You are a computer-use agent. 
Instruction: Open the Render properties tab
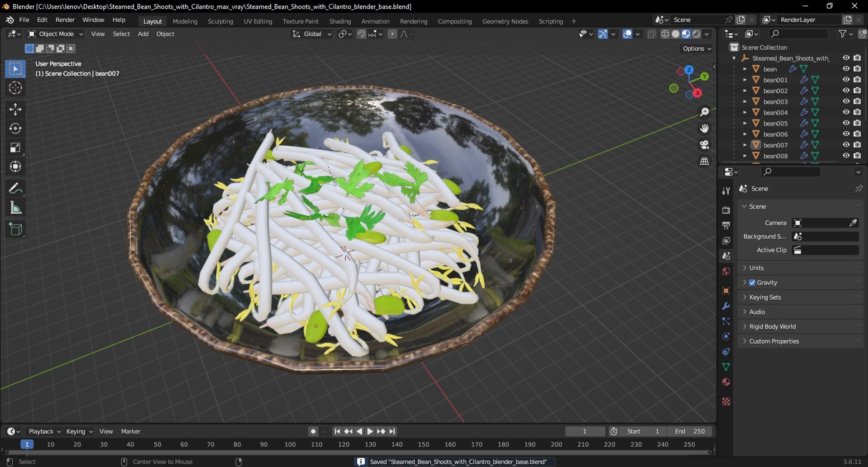pyautogui.click(x=726, y=210)
